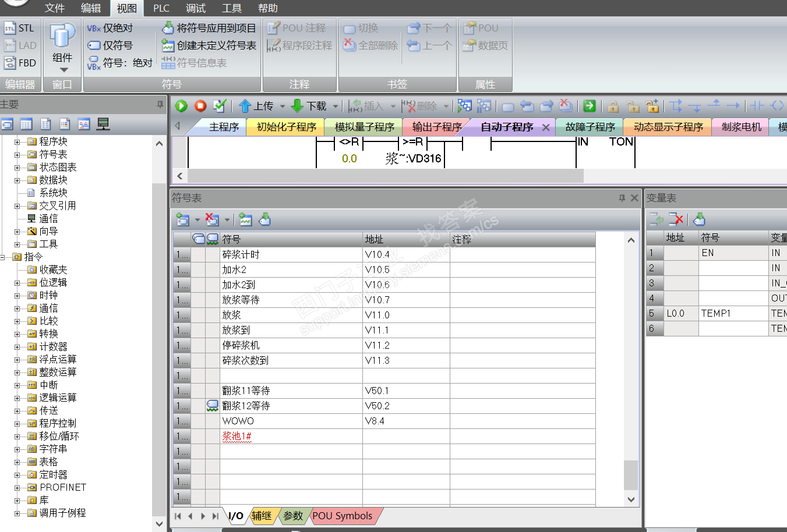Compile the project with the checkmark icon
This screenshot has height=532, width=787.
click(220, 106)
